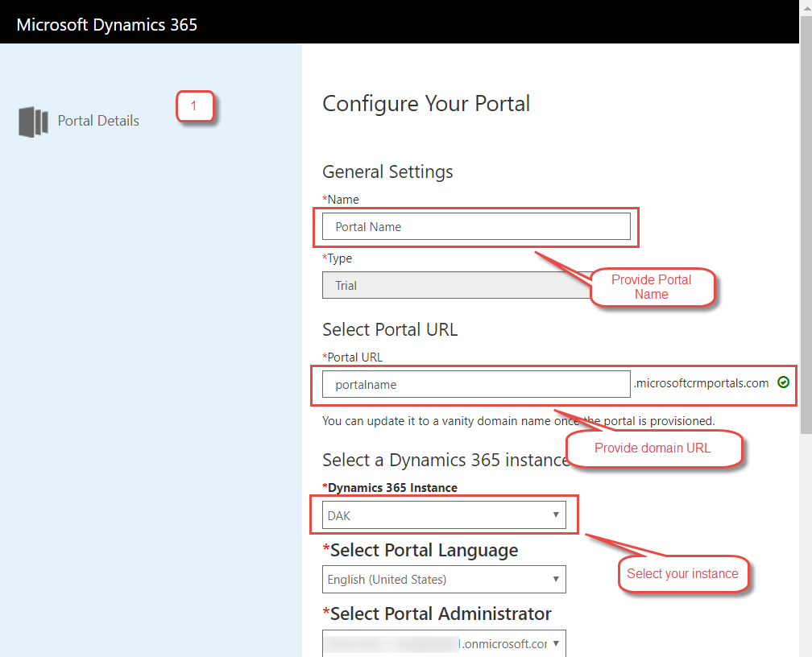Click the *Name field label
This screenshot has height=657, width=812.
tap(341, 200)
